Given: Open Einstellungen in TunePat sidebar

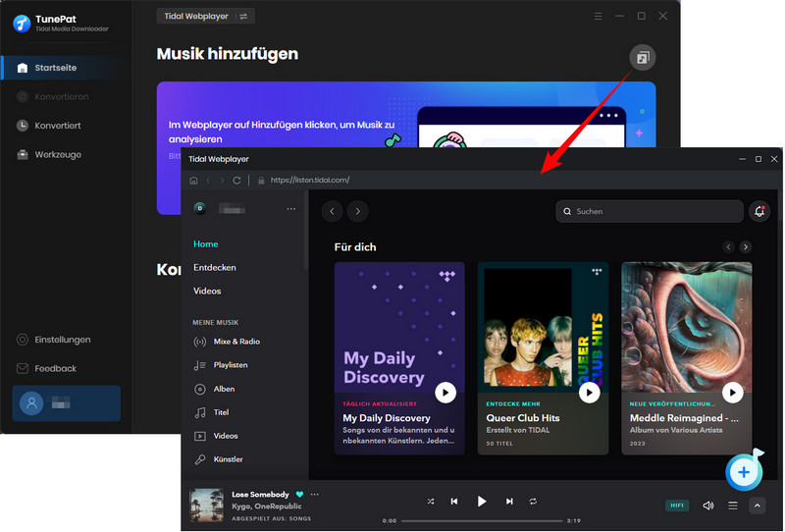Looking at the screenshot, I should (62, 340).
